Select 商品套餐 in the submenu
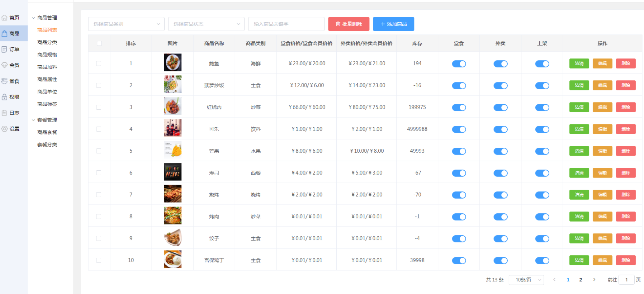644x294 pixels. pos(47,132)
